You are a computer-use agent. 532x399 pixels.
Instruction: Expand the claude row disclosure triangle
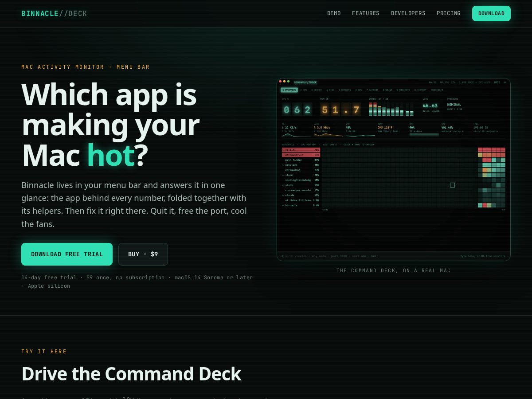tap(283, 195)
